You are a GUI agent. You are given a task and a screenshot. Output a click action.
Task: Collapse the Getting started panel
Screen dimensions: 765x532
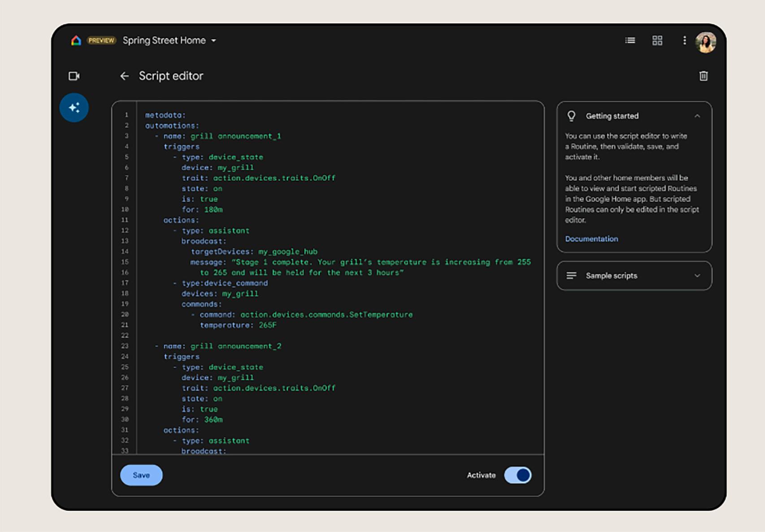[698, 116]
